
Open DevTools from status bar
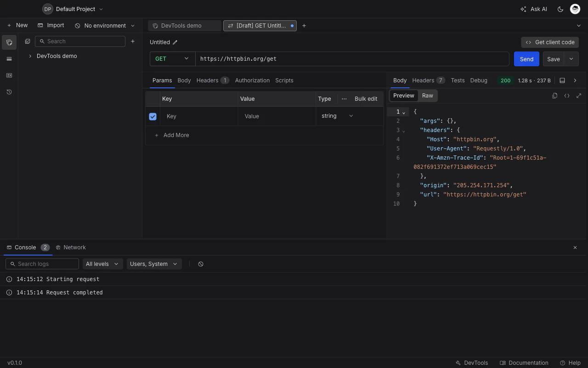[x=472, y=363]
